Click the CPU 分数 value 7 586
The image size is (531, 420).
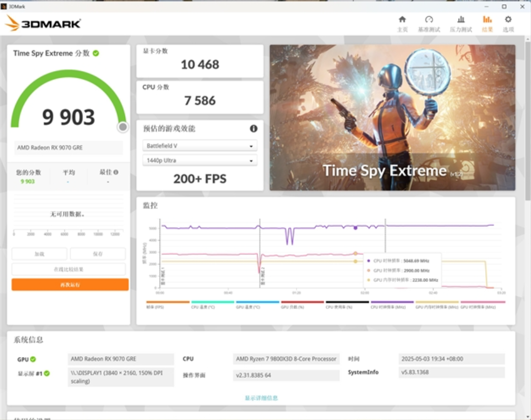click(200, 100)
